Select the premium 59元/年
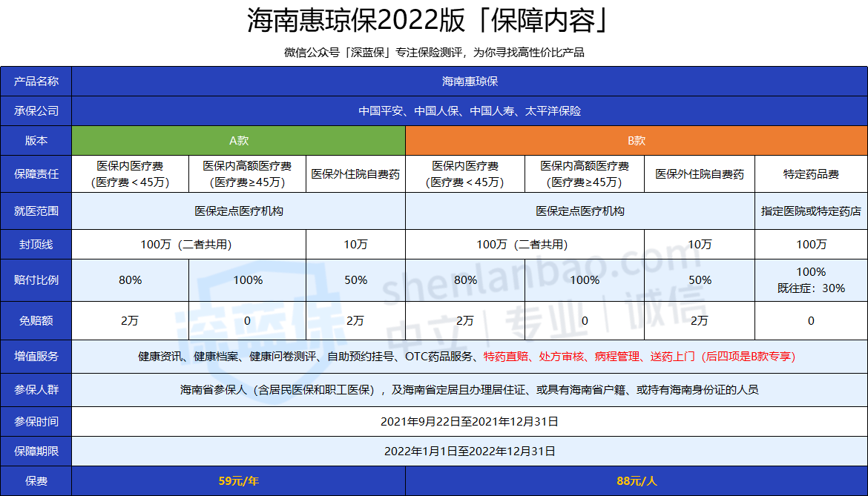Viewport: 868px width, 496px height. [x=239, y=481]
